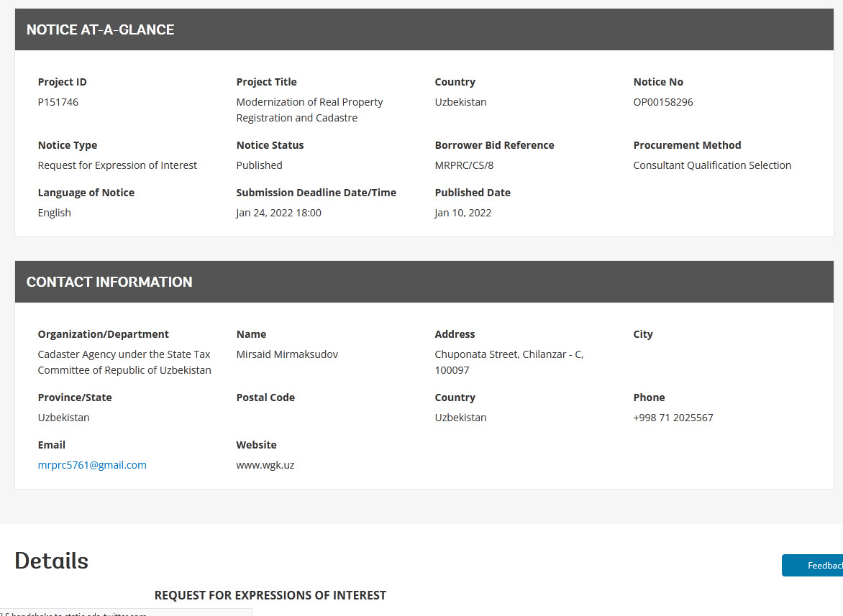Click the Notice Status value Published
Screen dimensions: 843x616
click(x=259, y=165)
